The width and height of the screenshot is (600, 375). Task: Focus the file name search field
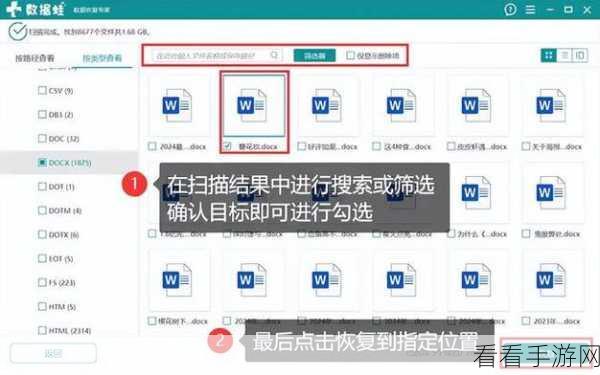coord(217,55)
